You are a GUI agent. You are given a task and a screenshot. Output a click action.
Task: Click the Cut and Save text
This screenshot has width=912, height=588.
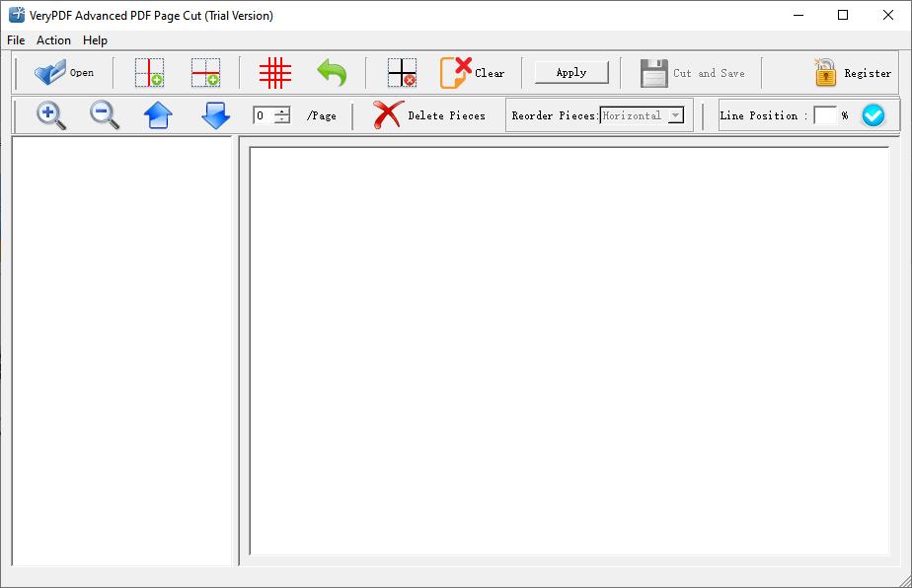point(709,73)
